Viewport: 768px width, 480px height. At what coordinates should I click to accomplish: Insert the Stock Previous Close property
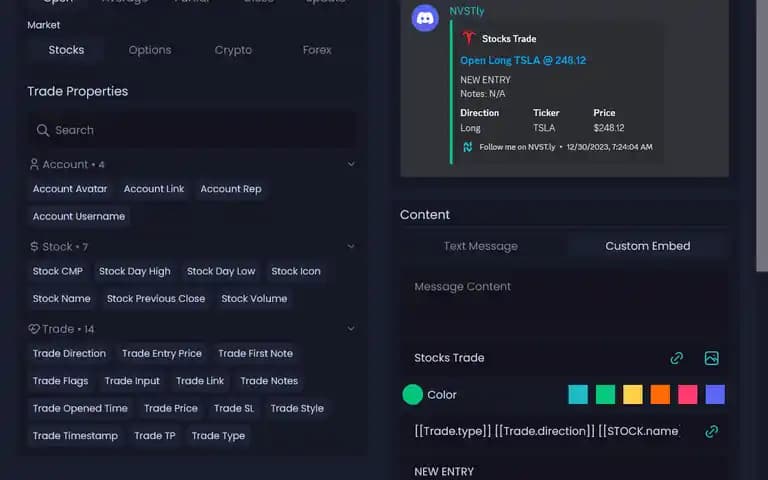coord(156,299)
